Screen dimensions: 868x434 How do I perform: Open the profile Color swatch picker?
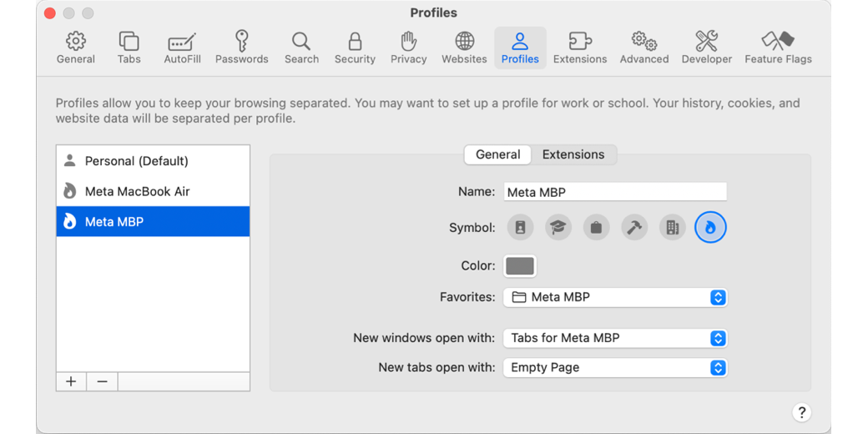coord(520,266)
